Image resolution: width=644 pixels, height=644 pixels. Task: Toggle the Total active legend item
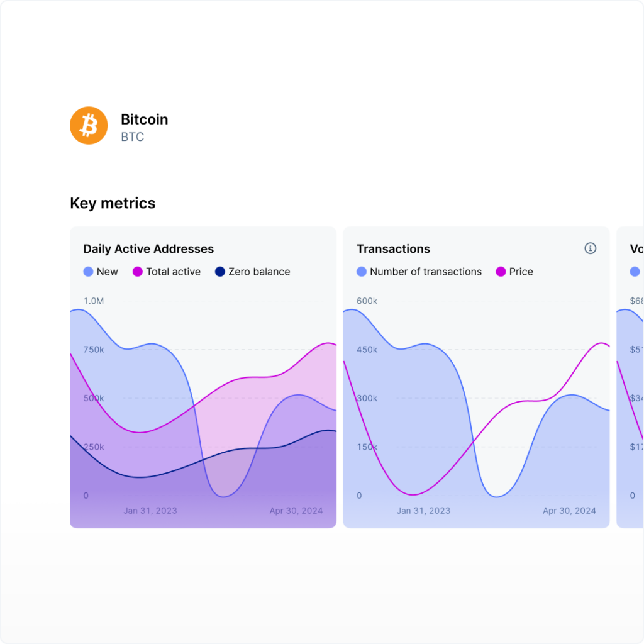(167, 272)
